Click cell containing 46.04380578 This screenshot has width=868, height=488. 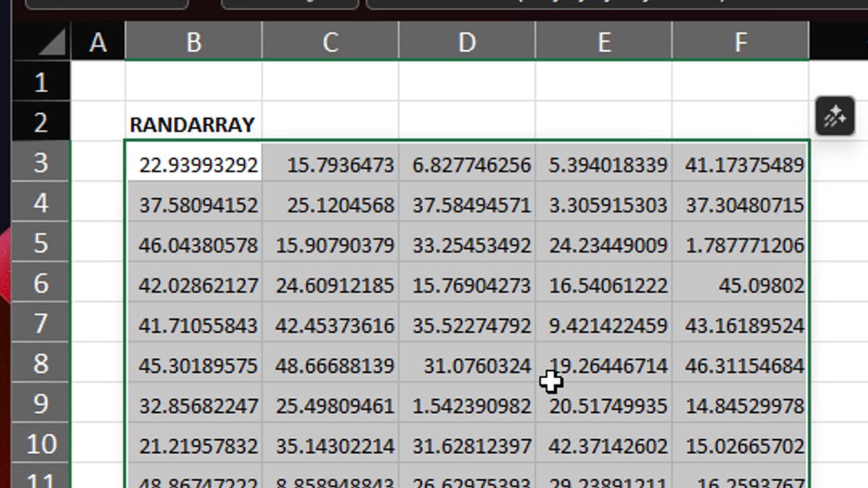click(x=193, y=242)
